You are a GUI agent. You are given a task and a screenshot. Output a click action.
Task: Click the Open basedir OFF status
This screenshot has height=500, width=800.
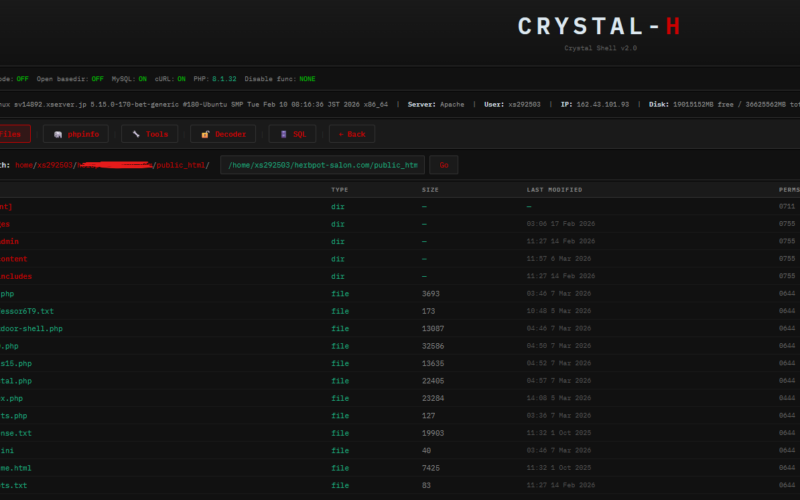[97, 79]
